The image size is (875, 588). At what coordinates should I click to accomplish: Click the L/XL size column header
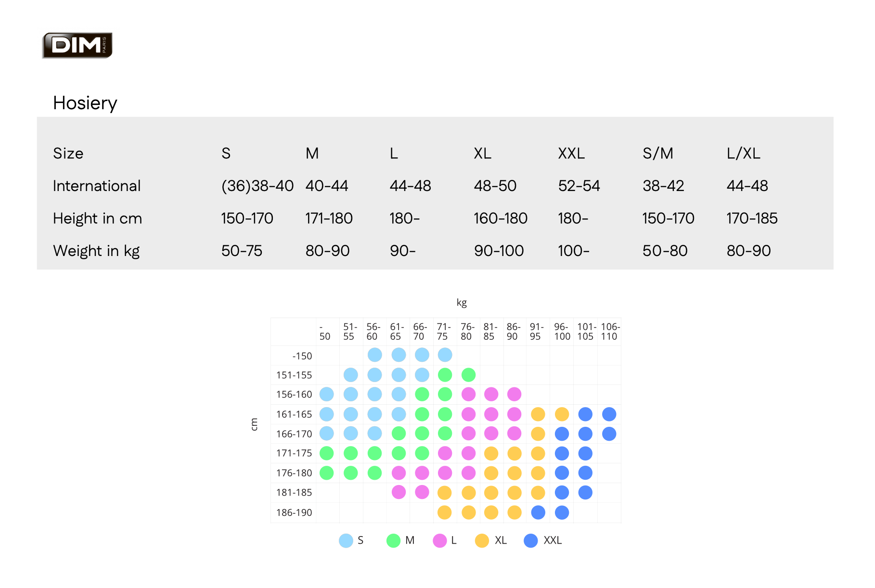point(743,153)
